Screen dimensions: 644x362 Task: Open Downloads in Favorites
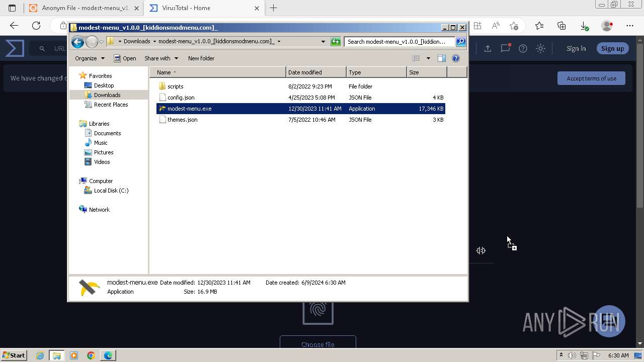tap(107, 95)
